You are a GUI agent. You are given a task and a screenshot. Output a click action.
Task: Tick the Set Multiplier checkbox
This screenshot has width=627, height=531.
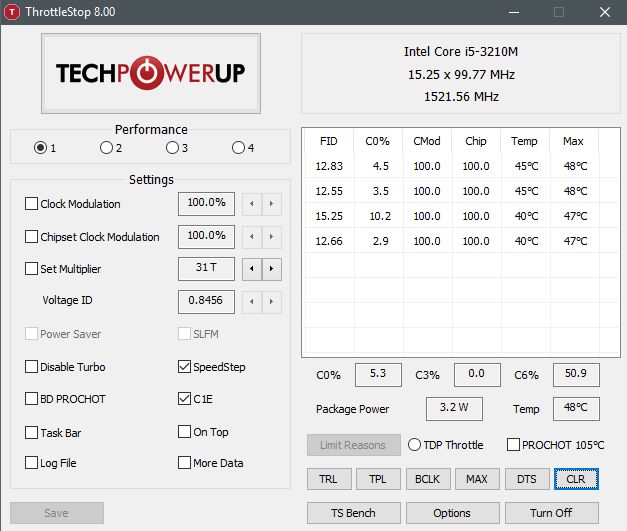[31, 268]
